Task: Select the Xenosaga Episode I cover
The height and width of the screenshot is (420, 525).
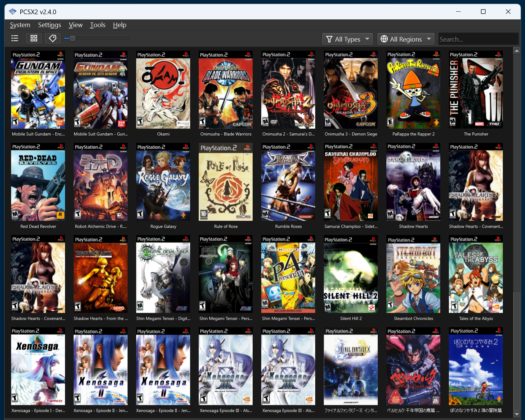Action: pyautogui.click(x=38, y=366)
